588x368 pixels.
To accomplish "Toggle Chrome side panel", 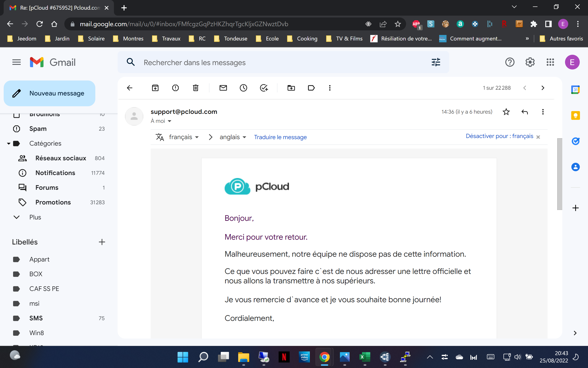I will click(x=548, y=24).
